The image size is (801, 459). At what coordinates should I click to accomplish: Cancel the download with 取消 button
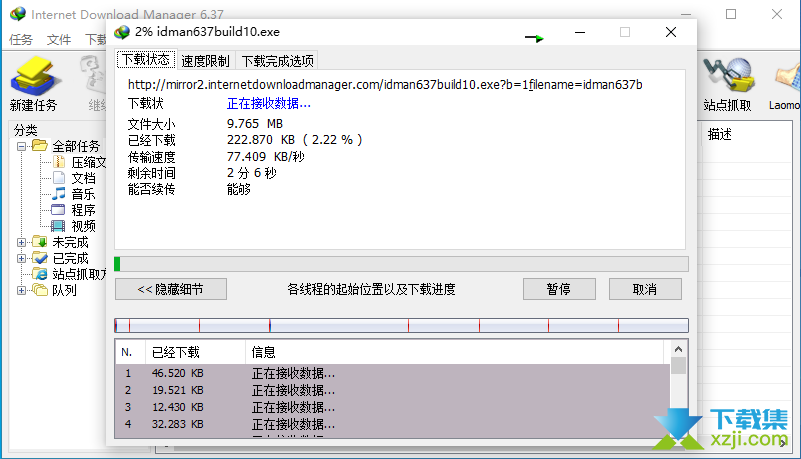(645, 289)
